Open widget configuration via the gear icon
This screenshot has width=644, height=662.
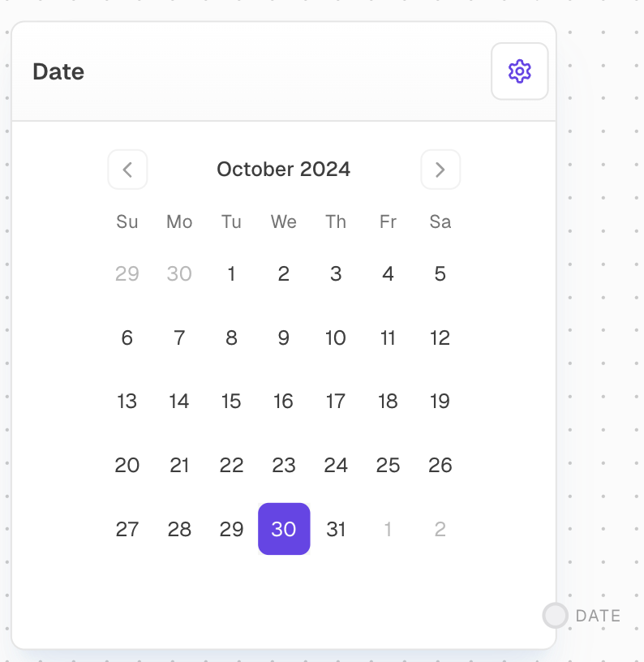(519, 71)
